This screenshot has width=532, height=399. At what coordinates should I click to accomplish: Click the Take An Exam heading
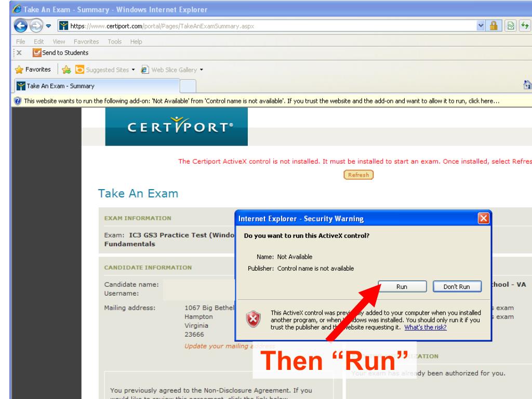138,193
